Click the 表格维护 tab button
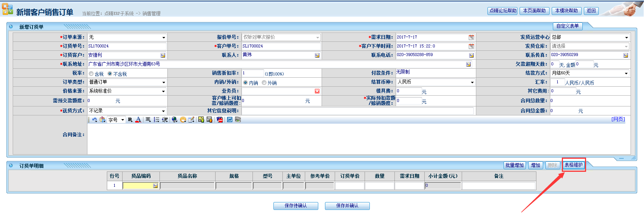 (573, 165)
